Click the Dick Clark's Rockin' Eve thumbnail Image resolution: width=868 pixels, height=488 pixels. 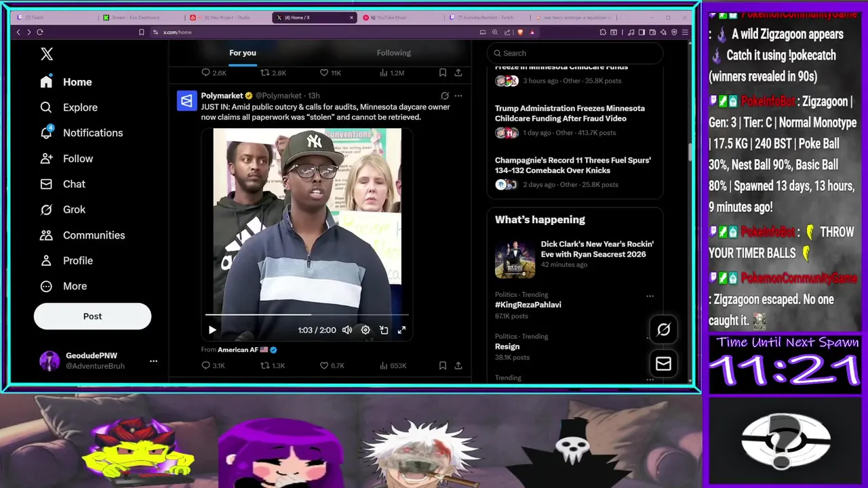point(515,259)
